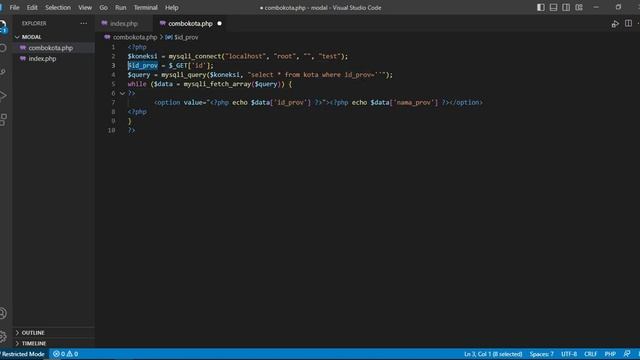Open index.php in the Explorer tree

(42, 58)
